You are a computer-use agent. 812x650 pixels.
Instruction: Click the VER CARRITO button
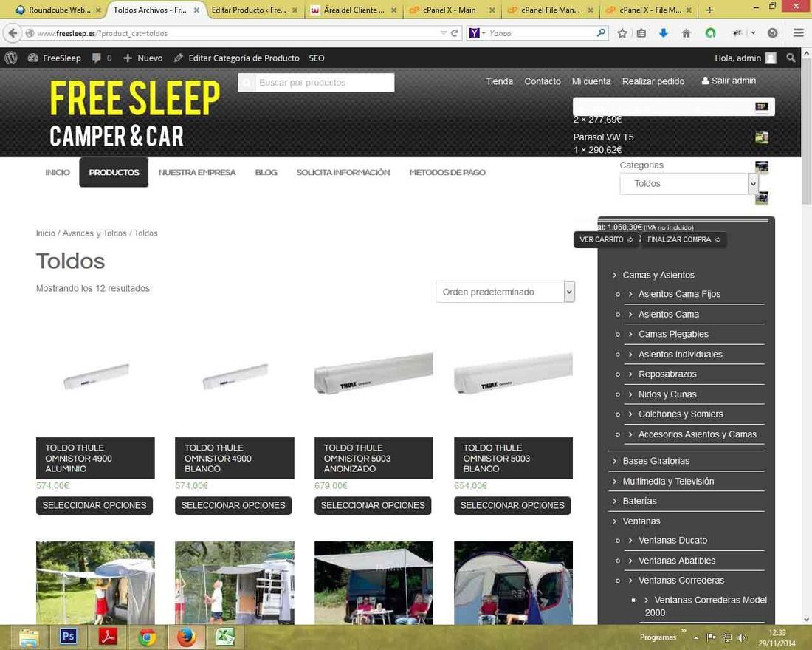pyautogui.click(x=606, y=239)
